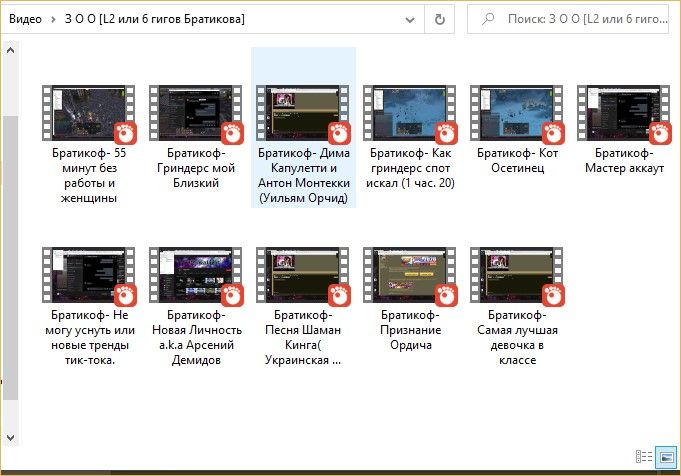The width and height of the screenshot is (681, 476).
Task: Select thumbnail "Братикоф- Песня Шаман Кинга"
Action: point(303,275)
